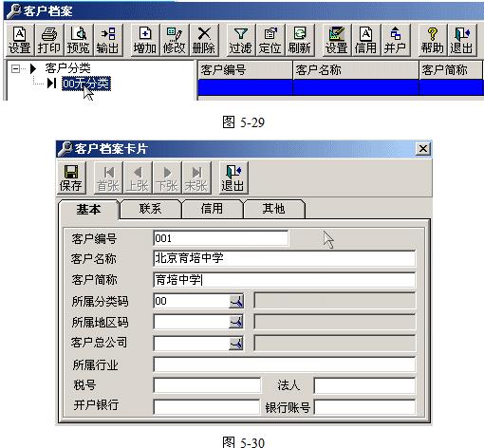This screenshot has height=448, width=484.
Task: Click the 打印 print icon in toolbar
Action: 48,41
